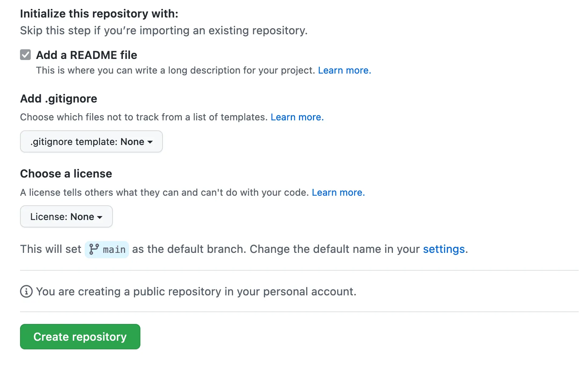Follow the Learn more link about licenses
Viewport: 588px width, 370px height.
(338, 192)
